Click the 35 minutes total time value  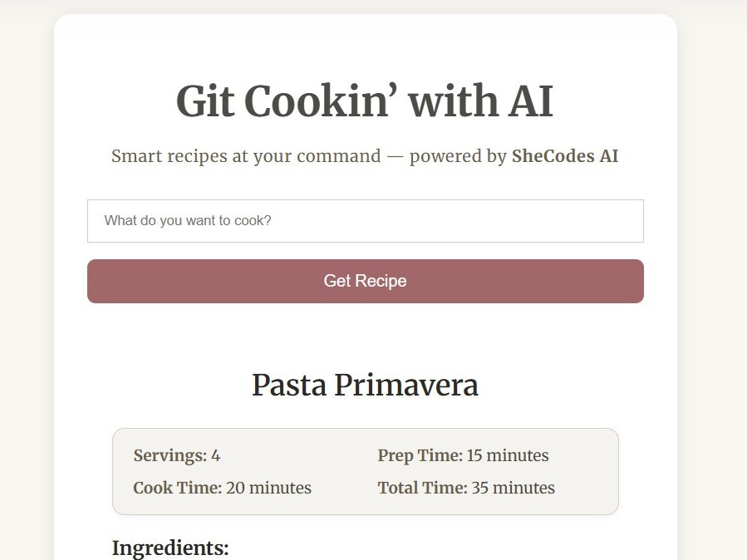click(513, 488)
